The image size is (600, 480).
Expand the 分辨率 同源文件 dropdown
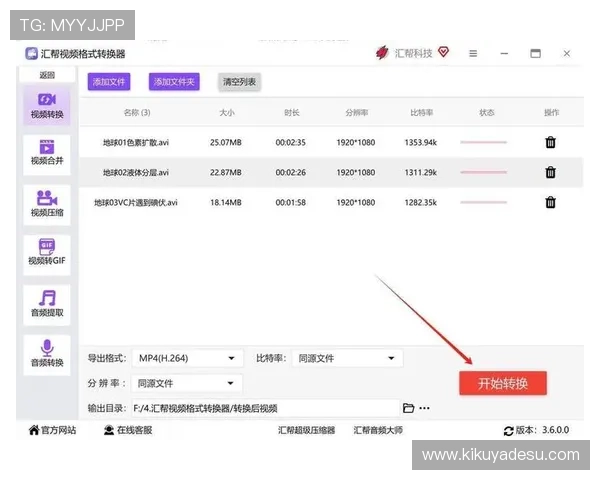tap(187, 383)
